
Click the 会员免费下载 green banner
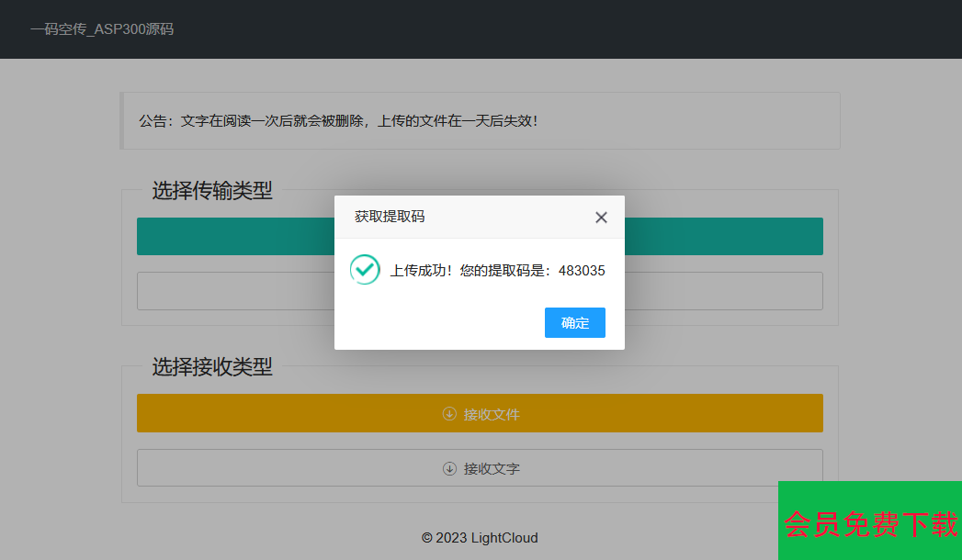click(x=869, y=523)
